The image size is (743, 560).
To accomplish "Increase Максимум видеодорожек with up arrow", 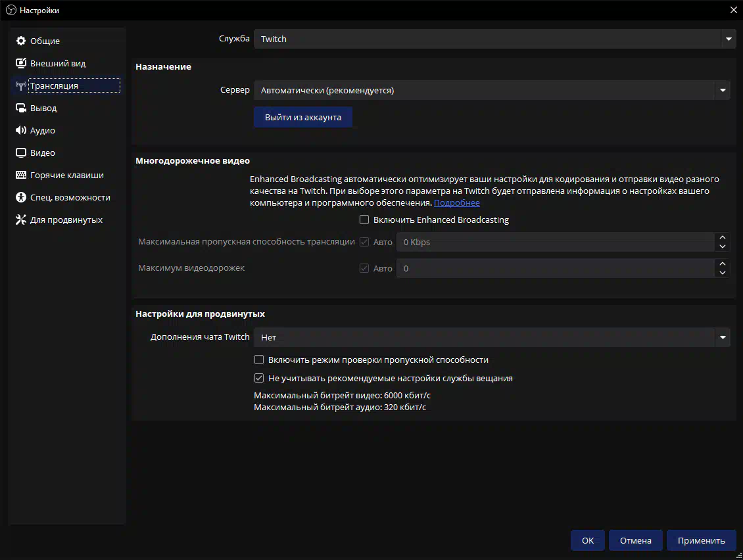I will point(722,264).
